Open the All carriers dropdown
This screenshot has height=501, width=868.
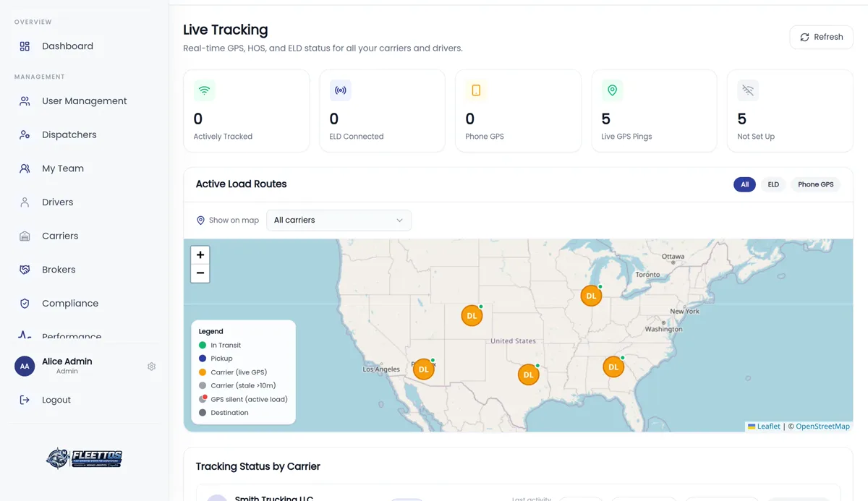(339, 220)
